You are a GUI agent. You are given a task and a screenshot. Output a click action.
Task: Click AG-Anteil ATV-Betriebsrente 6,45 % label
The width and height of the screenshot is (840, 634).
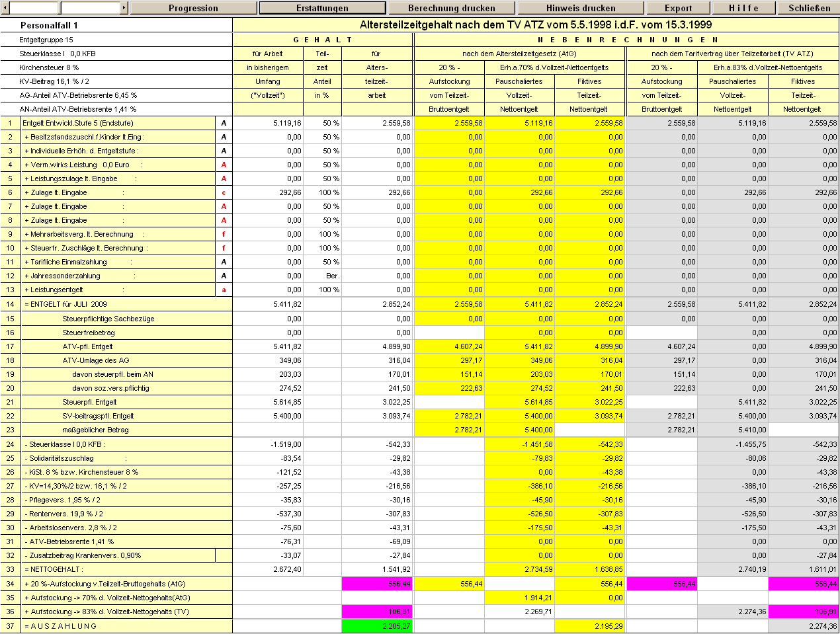coord(78,95)
